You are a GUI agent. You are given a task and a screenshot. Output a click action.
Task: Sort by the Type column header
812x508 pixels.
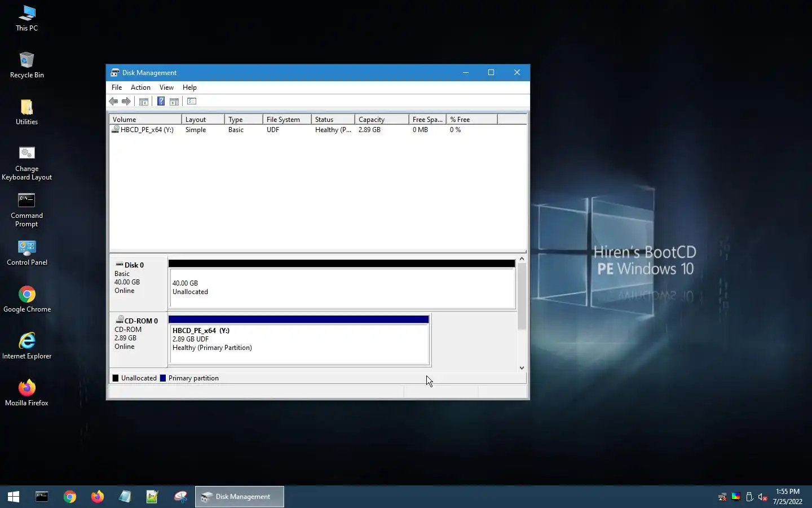tap(244, 119)
